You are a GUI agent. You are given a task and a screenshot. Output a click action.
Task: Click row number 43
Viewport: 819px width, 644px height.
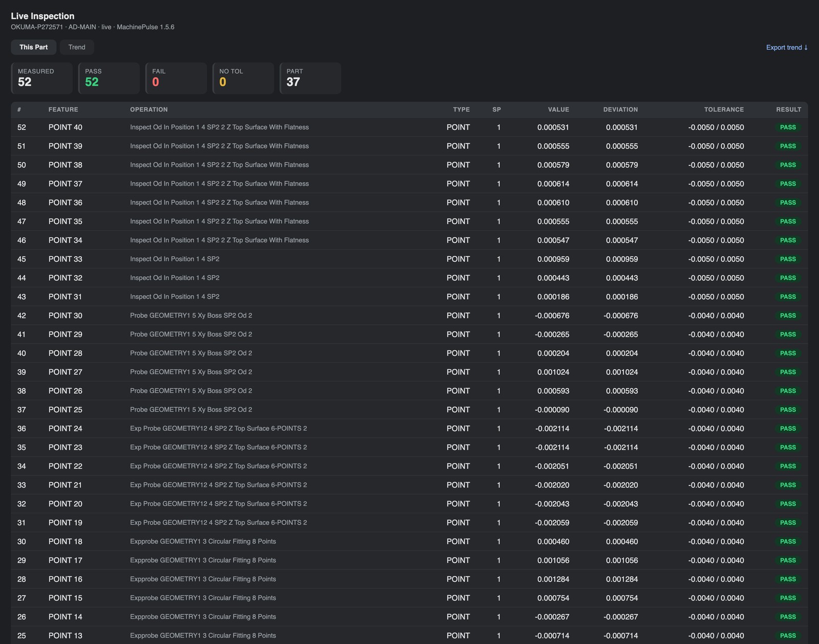[x=21, y=297]
